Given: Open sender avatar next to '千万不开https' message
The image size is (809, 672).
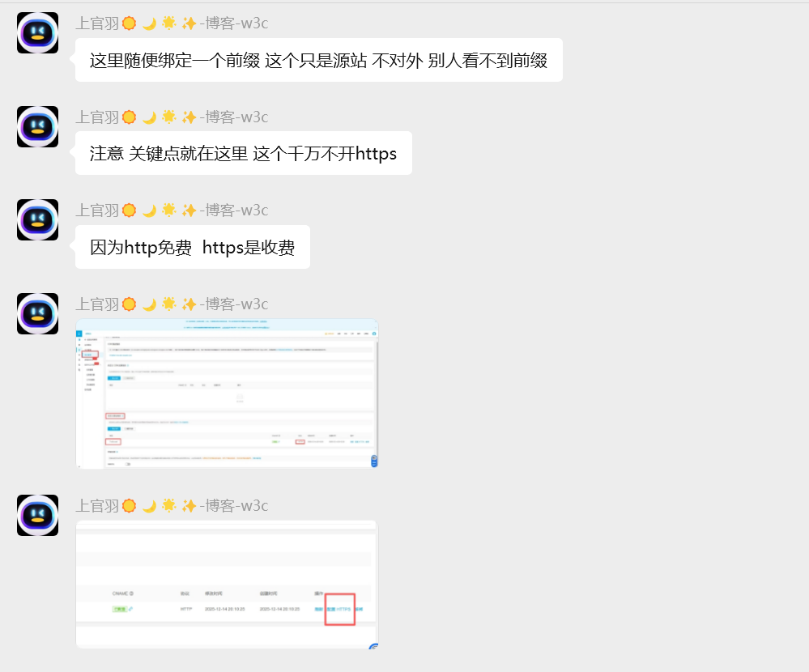Looking at the screenshot, I should coord(37,127).
